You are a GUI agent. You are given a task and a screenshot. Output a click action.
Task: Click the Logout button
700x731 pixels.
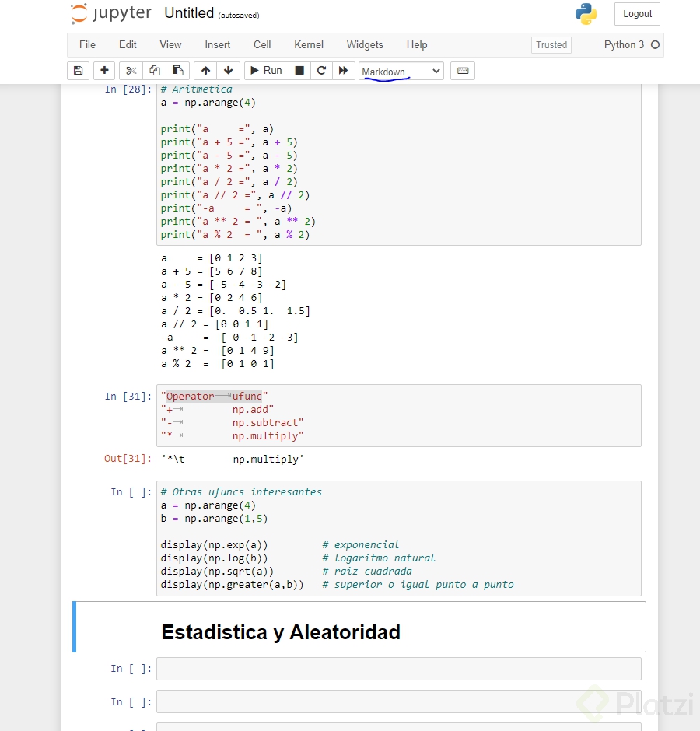[x=637, y=14]
